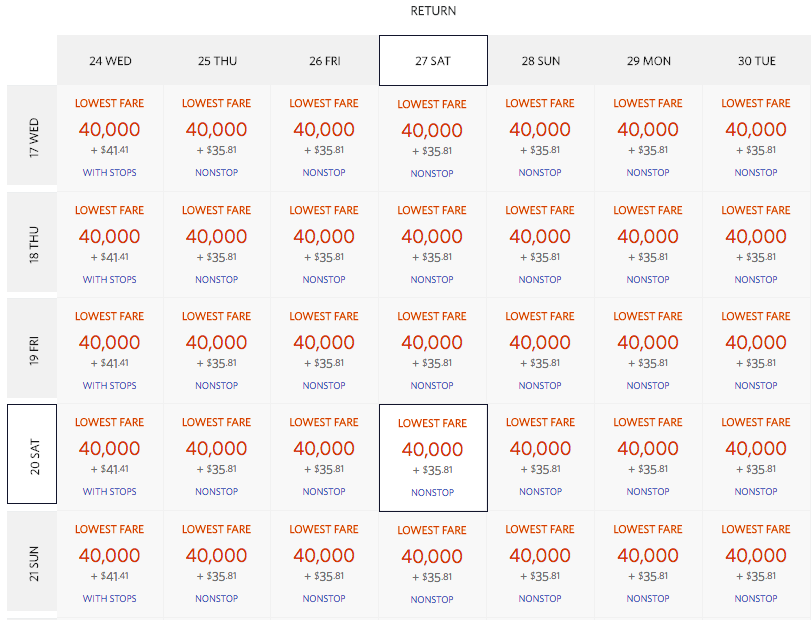
Task: Click NONSTOP for 20 SAT depart, 25 THU return
Action: 217,492
